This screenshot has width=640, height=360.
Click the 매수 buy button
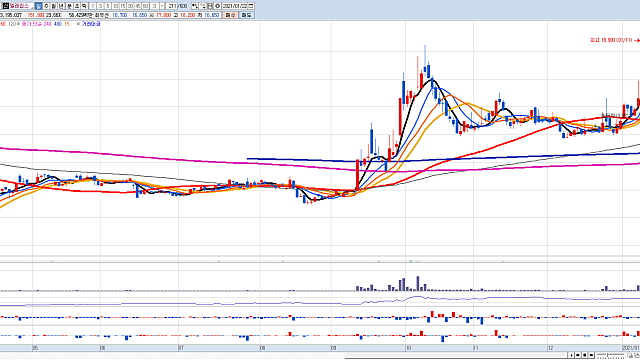coord(230,15)
